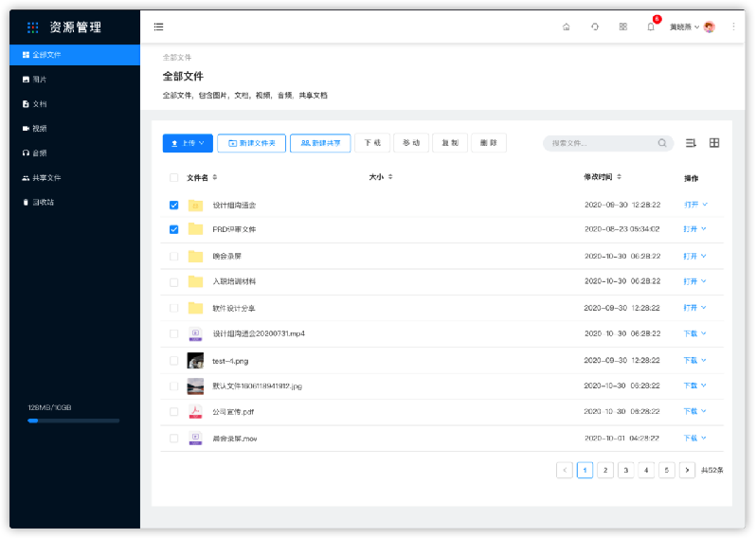Switch to grid view icon
Viewport: 756px width, 538px height.
(x=714, y=143)
